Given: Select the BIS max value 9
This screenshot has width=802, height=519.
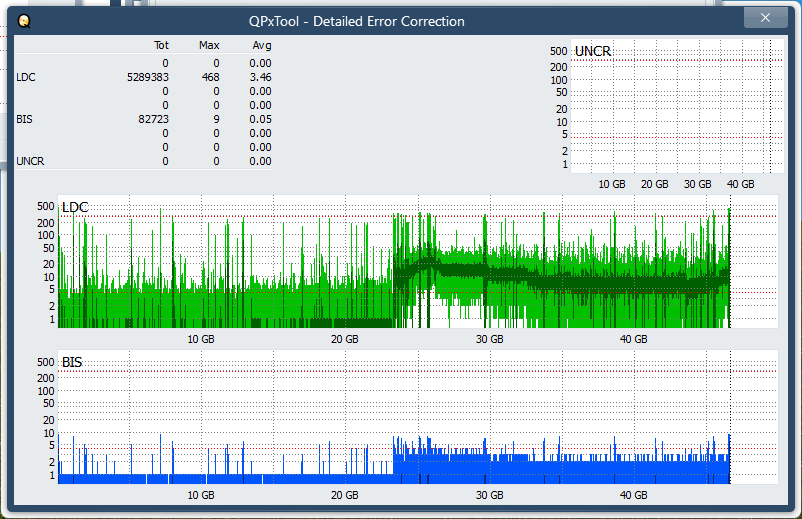Looking at the screenshot, I should 216,119.
